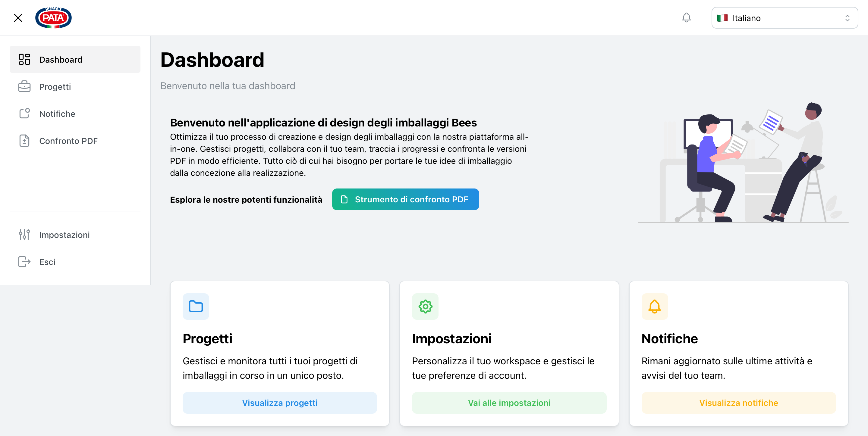
Task: Click Vai alle impostazioni
Action: tap(509, 403)
